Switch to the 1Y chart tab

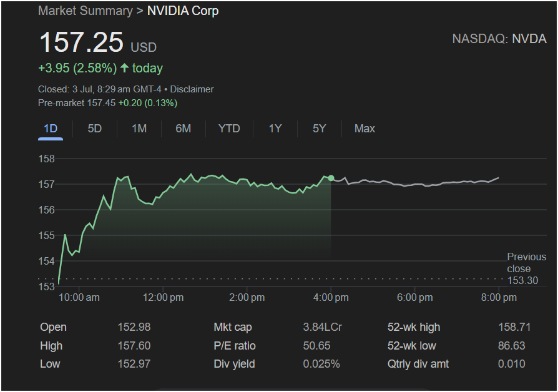pos(275,129)
